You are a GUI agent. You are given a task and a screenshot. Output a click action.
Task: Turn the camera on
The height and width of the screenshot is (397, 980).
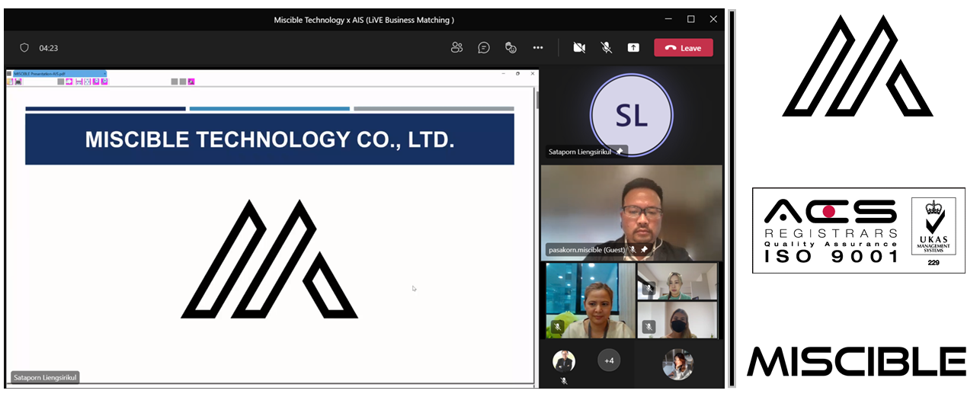(x=579, y=47)
